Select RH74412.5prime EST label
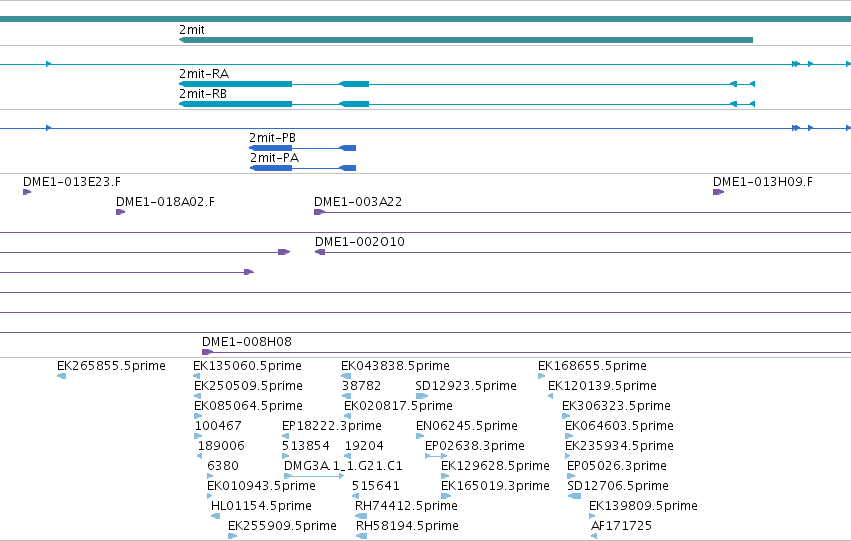Viewport: 851px width, 541px height. [x=407, y=506]
